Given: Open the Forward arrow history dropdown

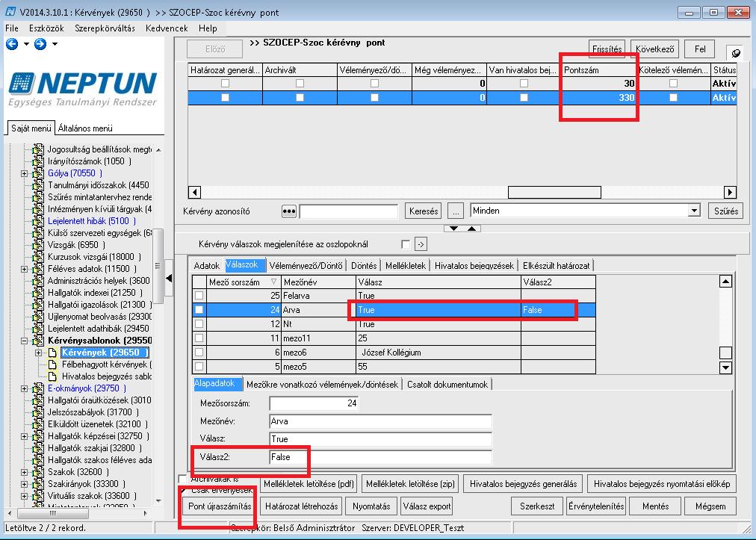Looking at the screenshot, I should coord(55,44).
